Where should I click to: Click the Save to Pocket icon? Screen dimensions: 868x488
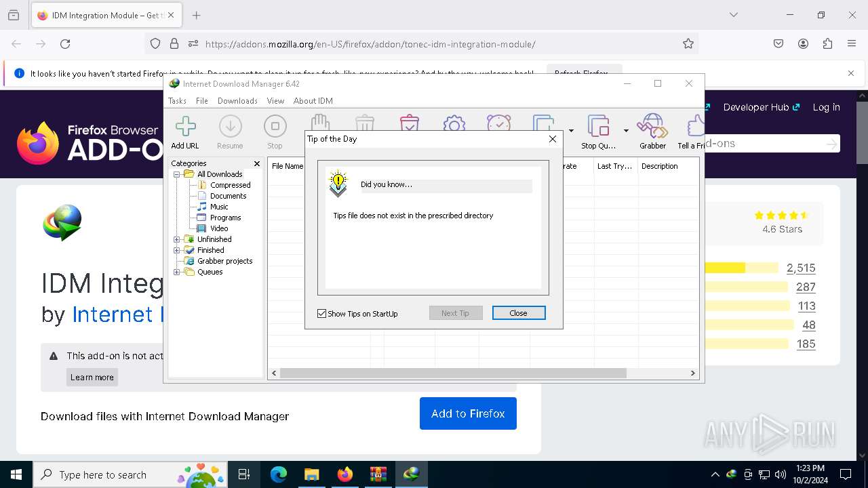[x=778, y=44]
